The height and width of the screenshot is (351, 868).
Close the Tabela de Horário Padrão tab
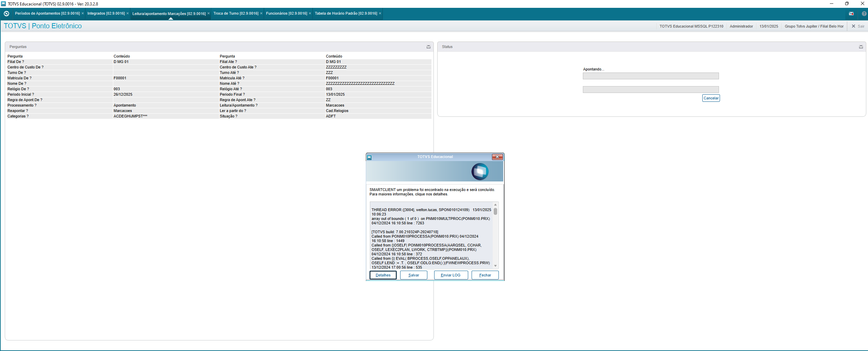(380, 13)
